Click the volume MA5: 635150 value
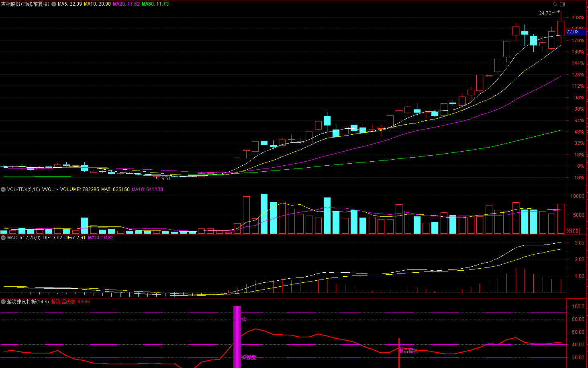Screen dimensions: 588x368 (x=115, y=189)
